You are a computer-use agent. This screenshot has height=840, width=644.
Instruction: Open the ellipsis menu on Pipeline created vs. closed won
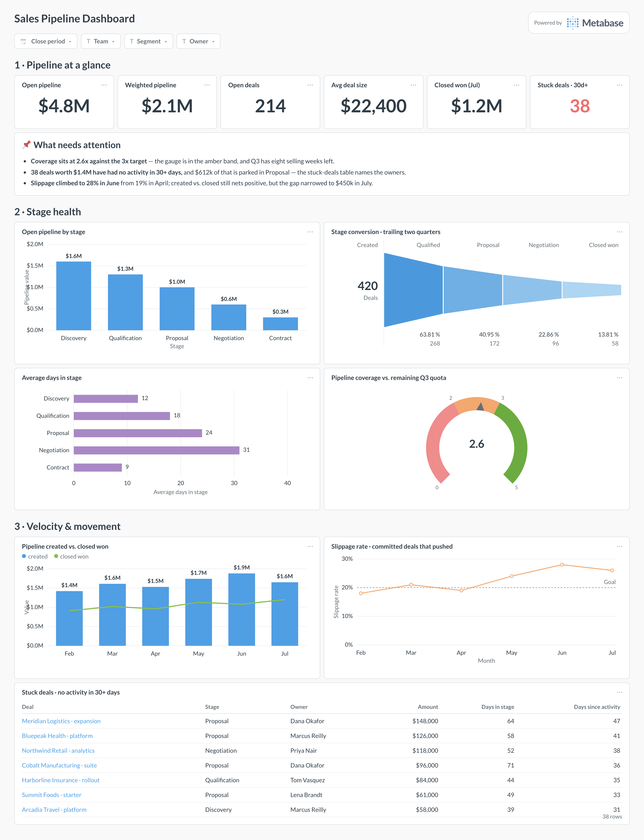coord(310,547)
